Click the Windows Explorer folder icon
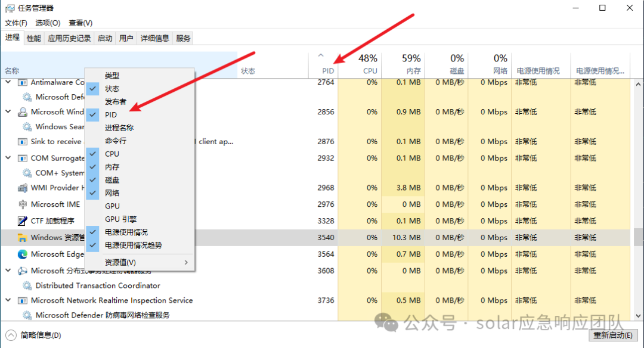This screenshot has height=348, width=644. tap(23, 238)
